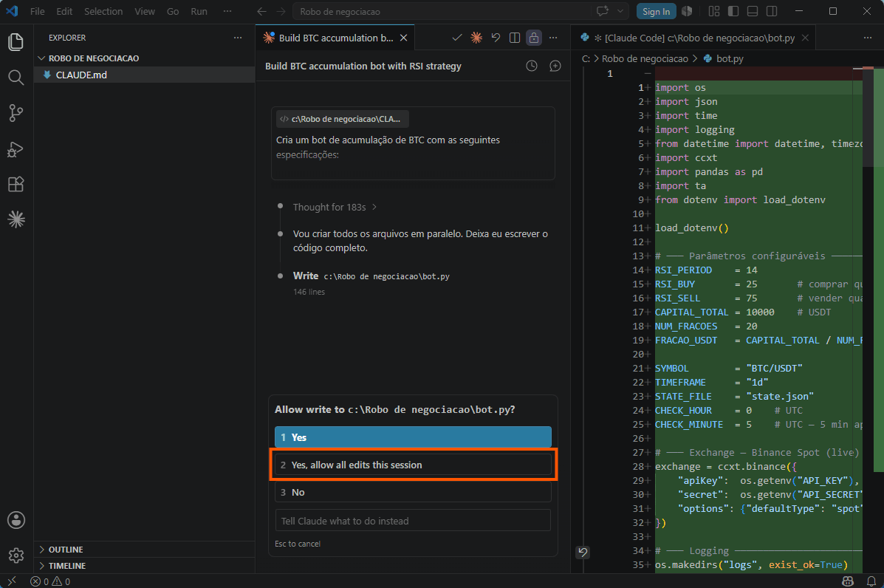Click the orange Claude spark toolbar icon

tap(476, 38)
